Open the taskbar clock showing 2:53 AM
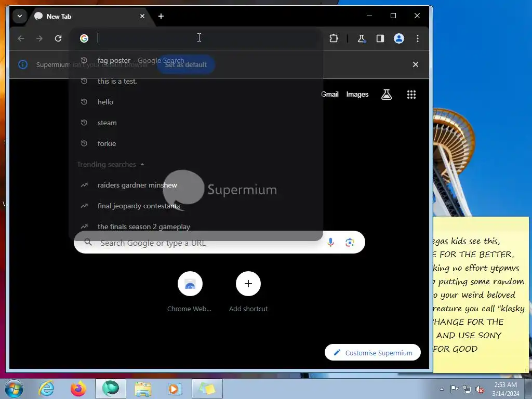 506,389
